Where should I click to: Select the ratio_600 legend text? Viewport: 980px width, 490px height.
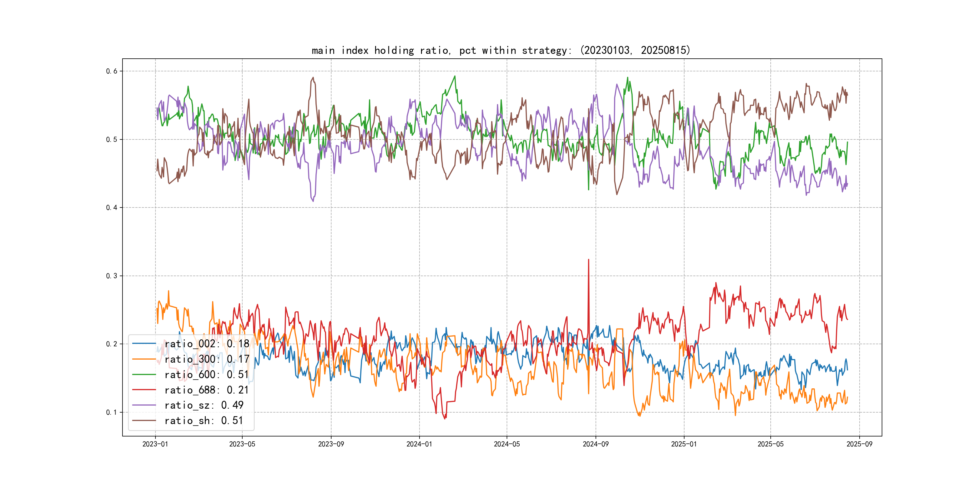(207, 374)
